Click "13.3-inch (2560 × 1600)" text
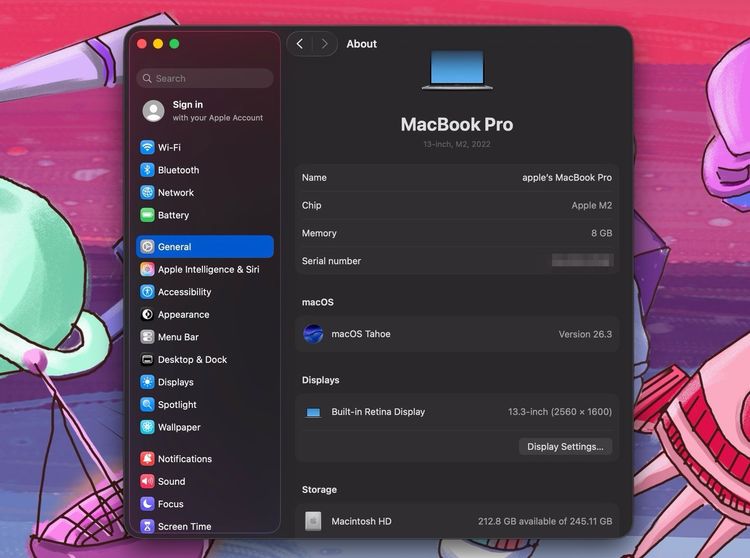Viewport: 750px width, 558px height. 560,412
